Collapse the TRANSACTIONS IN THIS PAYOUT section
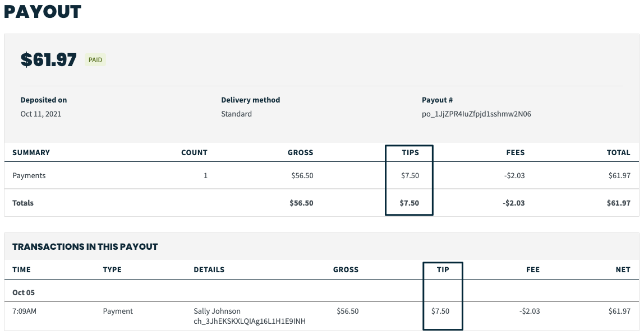644x335 pixels. coord(84,246)
